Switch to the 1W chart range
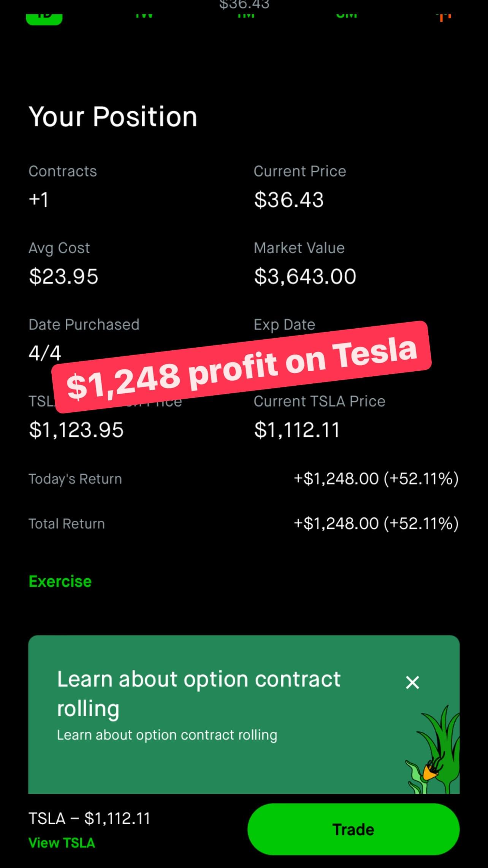The height and width of the screenshot is (868, 488). (144, 16)
